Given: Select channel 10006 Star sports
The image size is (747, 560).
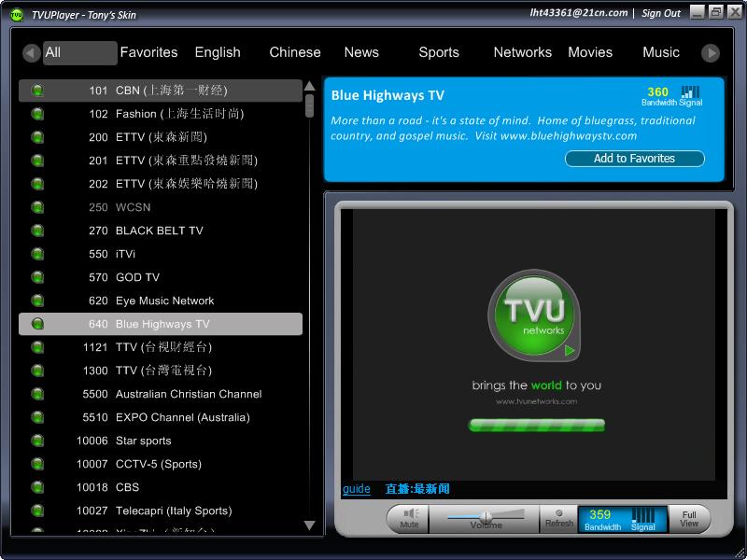Looking at the screenshot, I should click(161, 441).
